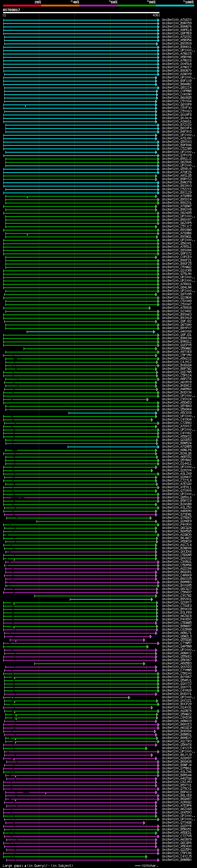This screenshot has height=868, width=197.
Task: Select the UniRef100_B9G1J2 label
Action: coord(177,159)
